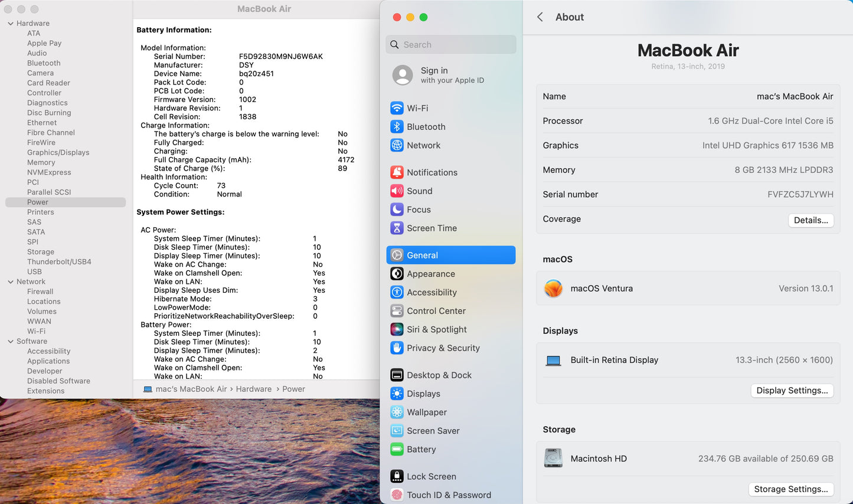Select the Network settings icon
The height and width of the screenshot is (504, 853).
click(423, 145)
